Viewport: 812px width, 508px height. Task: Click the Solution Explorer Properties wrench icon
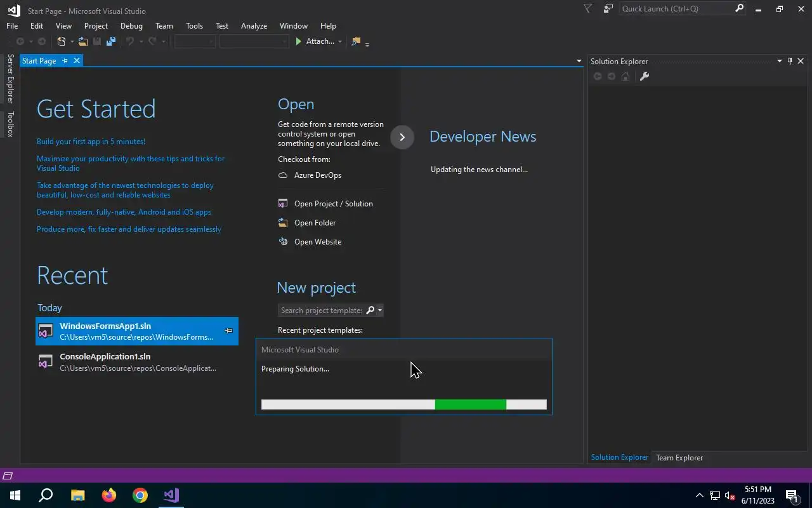click(645, 76)
